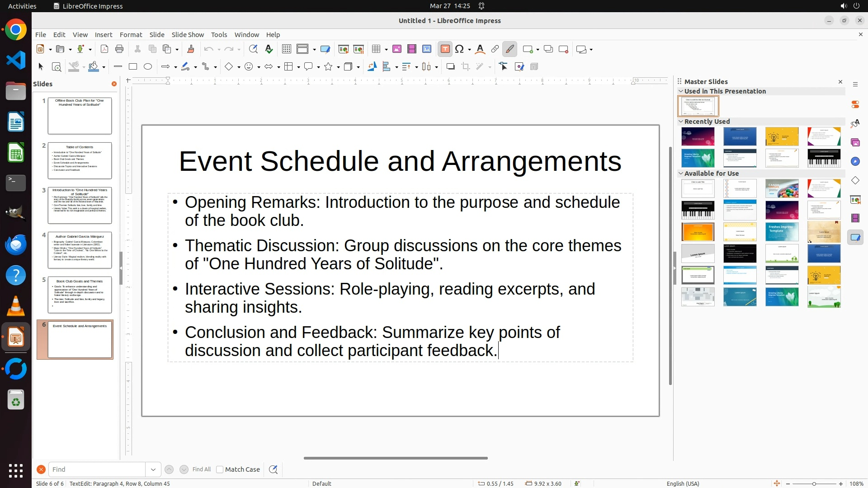
Task: Collapse the Recently Used section
Action: click(681, 122)
